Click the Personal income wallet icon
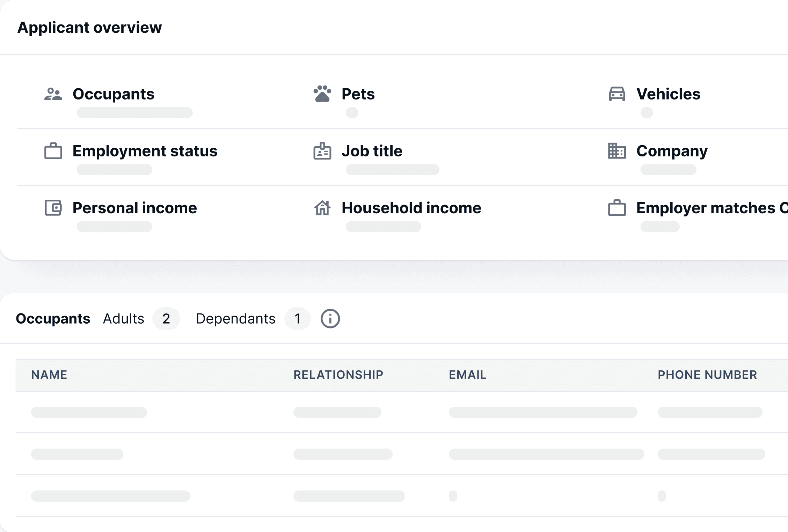The width and height of the screenshot is (788, 532). (53, 208)
